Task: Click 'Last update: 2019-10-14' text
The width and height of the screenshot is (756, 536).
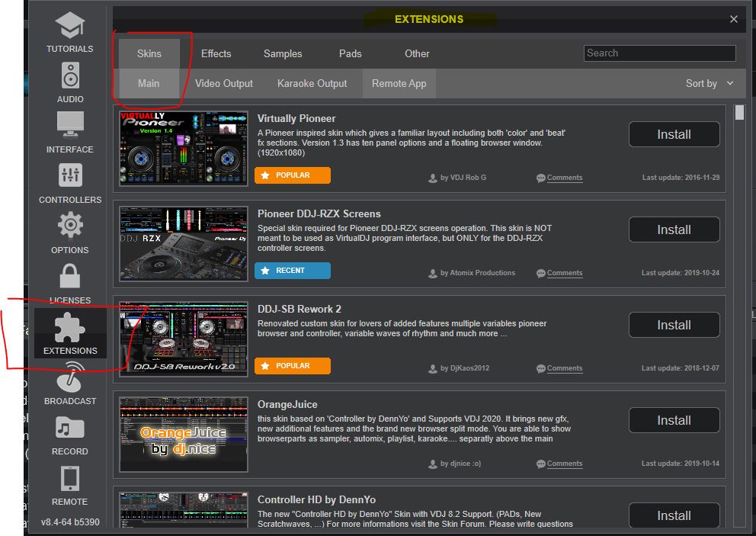Action: point(681,464)
